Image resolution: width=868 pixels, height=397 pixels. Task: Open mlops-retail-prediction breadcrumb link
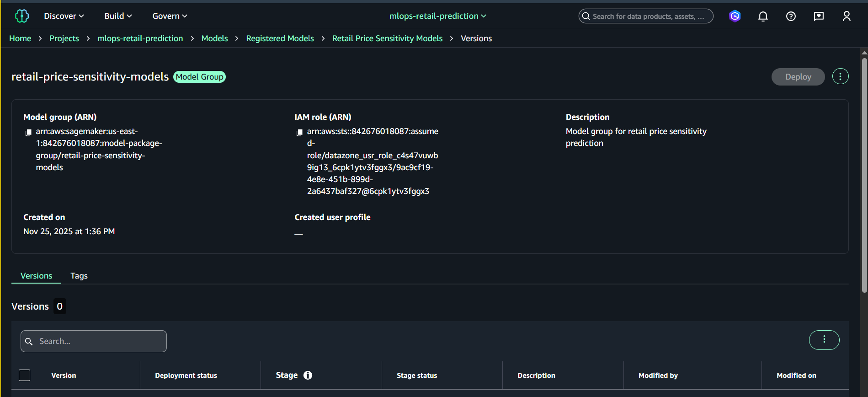coord(140,38)
